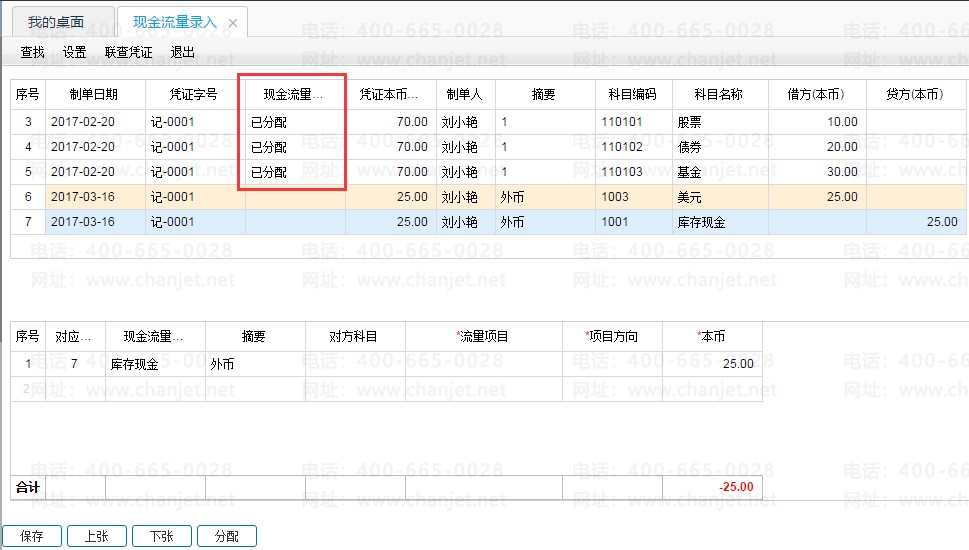This screenshot has height=550, width=969.
Task: Close the 现金流量录入 tab
Action: click(233, 23)
